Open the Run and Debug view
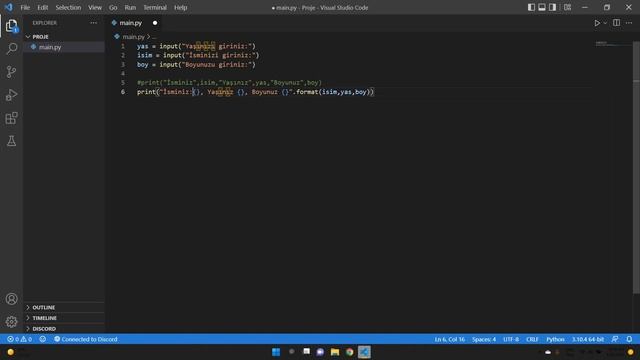Screen dimensions: 640x360 tap(11, 95)
